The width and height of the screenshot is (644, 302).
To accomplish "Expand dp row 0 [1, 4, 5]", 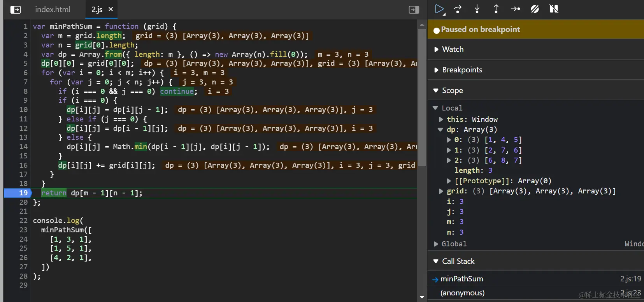I will point(449,140).
